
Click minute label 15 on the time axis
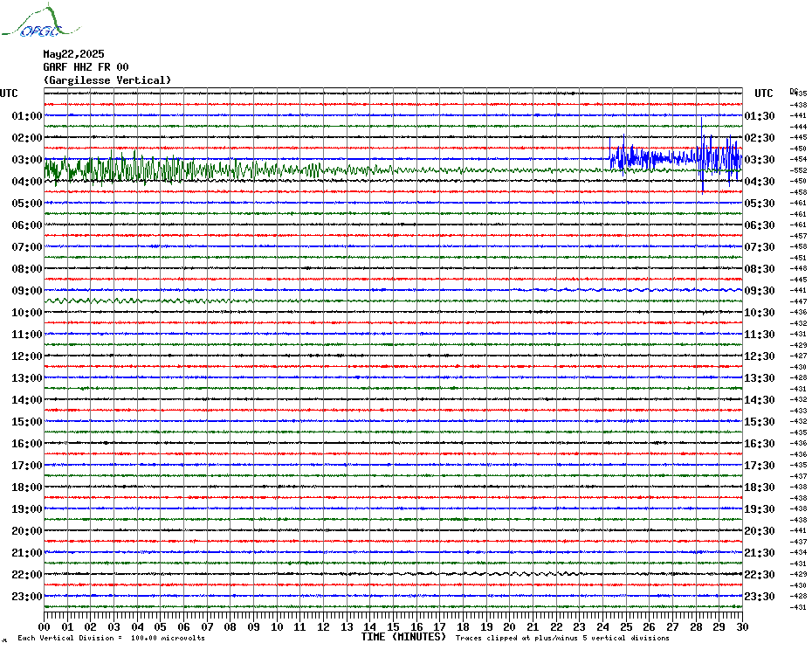[394, 626]
